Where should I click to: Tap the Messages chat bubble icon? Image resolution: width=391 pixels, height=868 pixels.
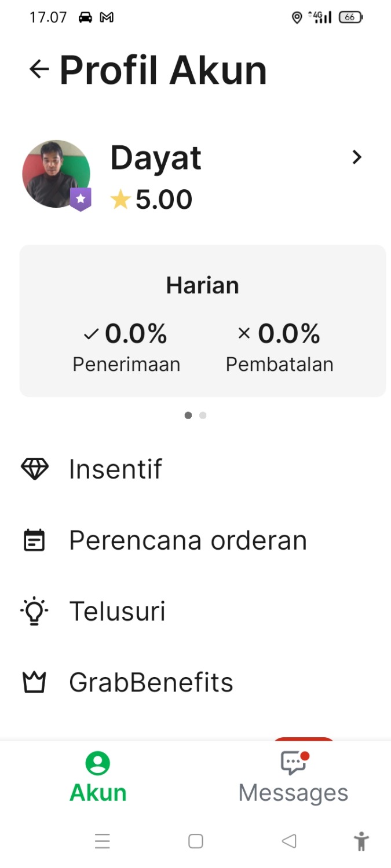point(294,764)
